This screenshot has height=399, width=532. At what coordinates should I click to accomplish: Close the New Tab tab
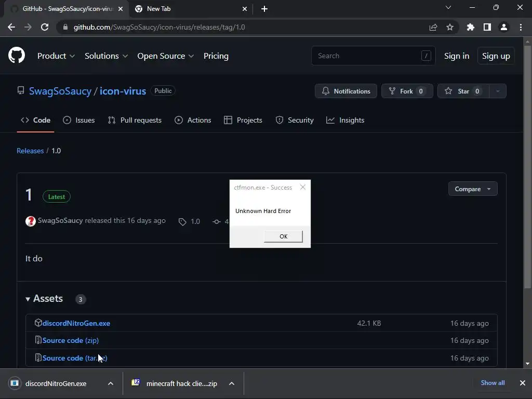coord(245,9)
